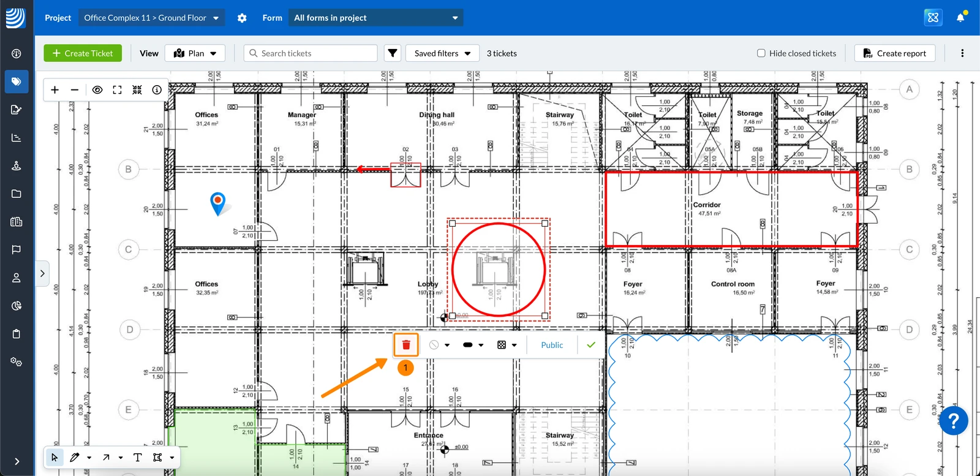Enter fullscreen plan view

coord(117,89)
